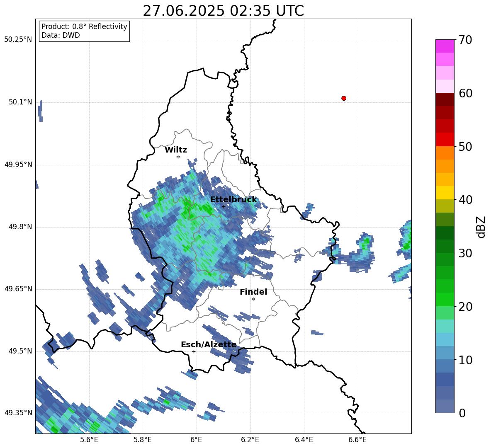
Task: Select the Wiltz city label
Action: tap(176, 150)
